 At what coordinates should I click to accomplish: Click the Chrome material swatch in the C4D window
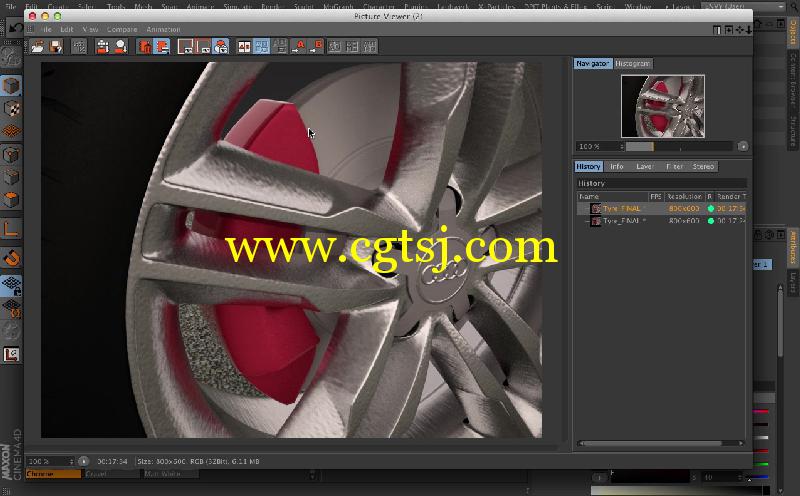(54, 474)
